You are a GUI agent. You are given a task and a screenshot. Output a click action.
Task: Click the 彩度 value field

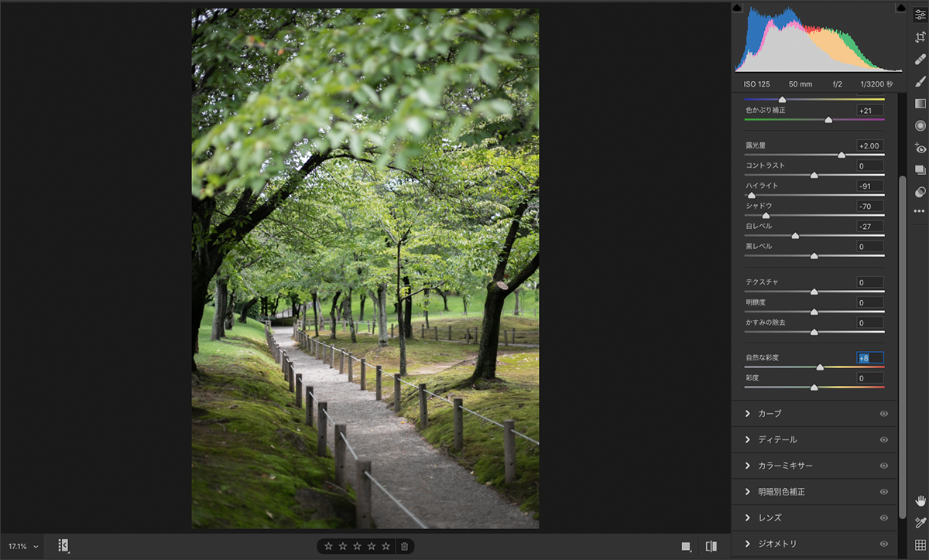pos(870,378)
